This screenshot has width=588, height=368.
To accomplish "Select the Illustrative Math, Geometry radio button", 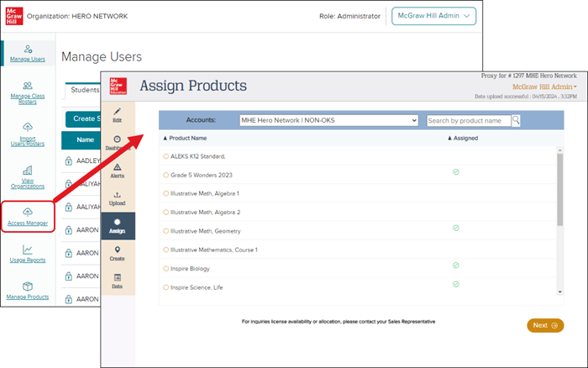I will click(x=165, y=231).
